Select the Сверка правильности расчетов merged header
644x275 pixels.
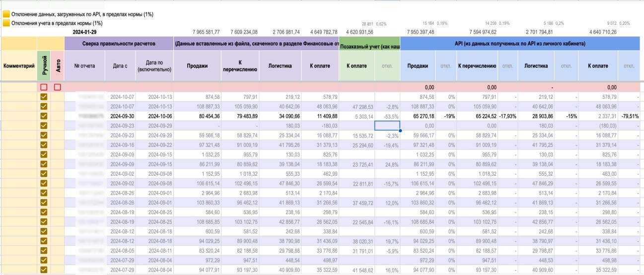coord(119,44)
